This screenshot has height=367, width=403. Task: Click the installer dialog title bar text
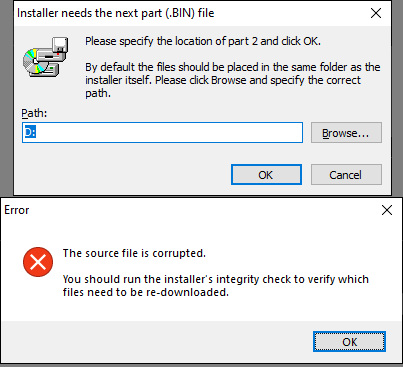pyautogui.click(x=116, y=13)
